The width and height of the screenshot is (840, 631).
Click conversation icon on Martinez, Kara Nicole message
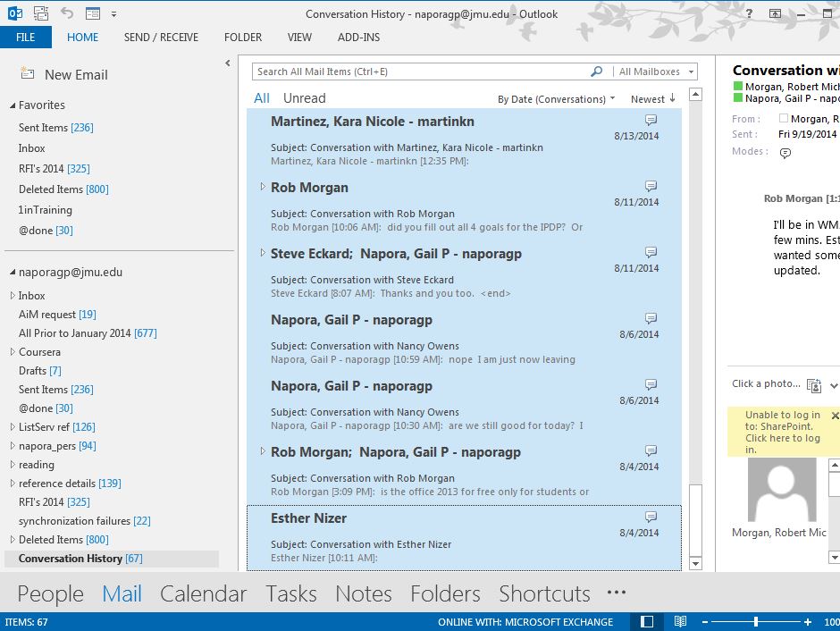651,120
